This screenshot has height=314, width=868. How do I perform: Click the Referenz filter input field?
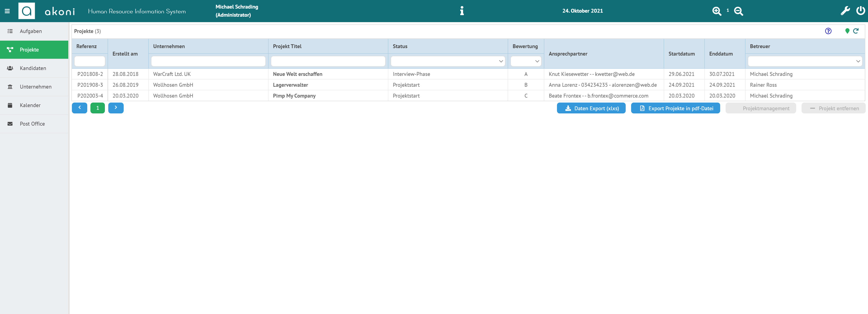pos(90,61)
